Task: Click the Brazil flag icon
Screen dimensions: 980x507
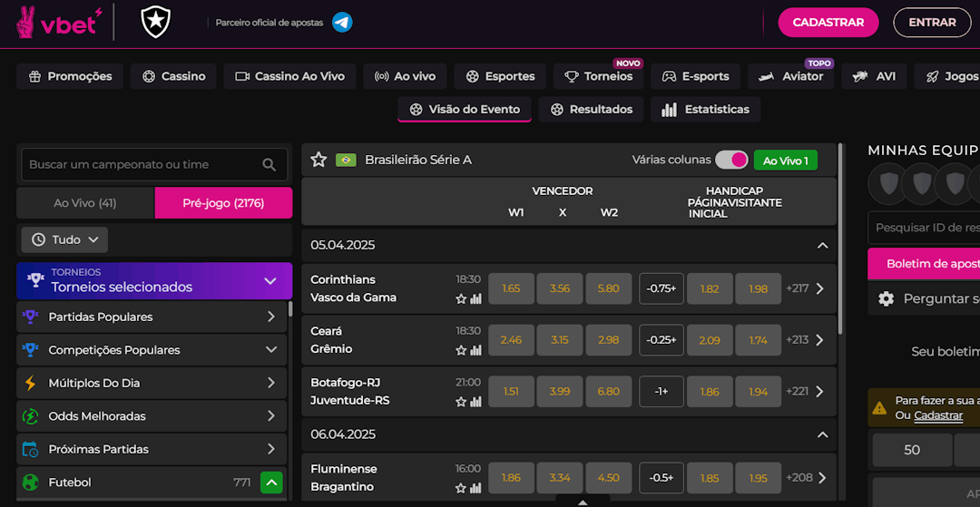Action: (346, 160)
